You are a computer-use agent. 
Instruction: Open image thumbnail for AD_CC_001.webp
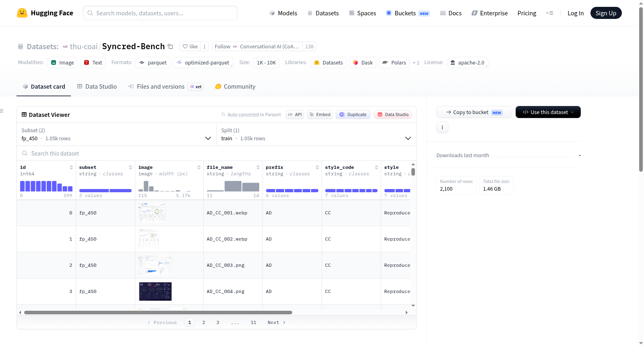tap(152, 213)
